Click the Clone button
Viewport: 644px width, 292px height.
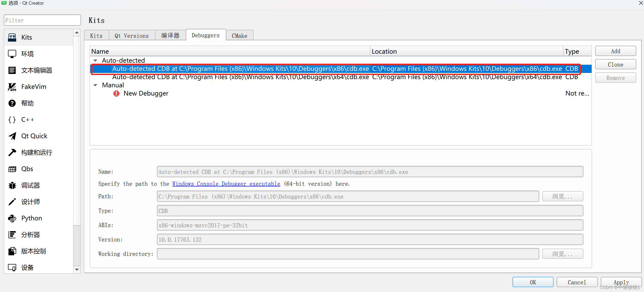click(615, 64)
